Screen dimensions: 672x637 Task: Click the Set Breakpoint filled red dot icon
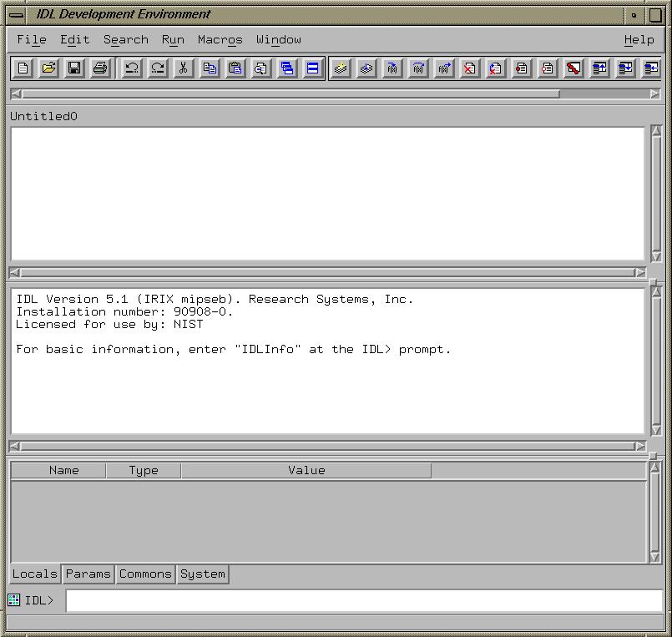click(522, 68)
